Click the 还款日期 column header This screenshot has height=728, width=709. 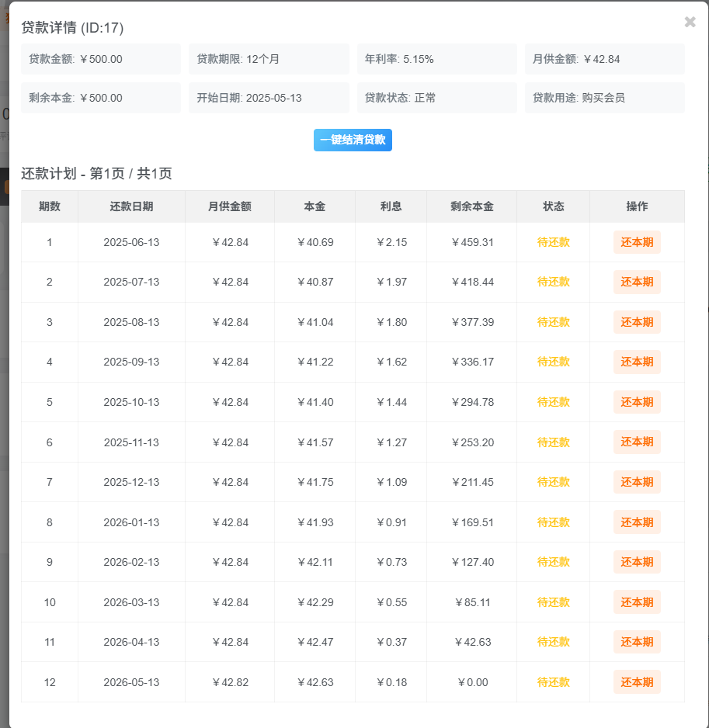click(x=131, y=206)
